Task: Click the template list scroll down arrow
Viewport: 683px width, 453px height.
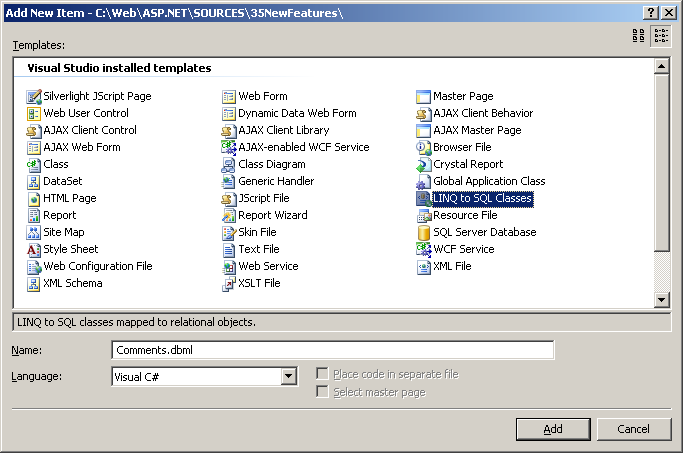Action: click(x=661, y=300)
